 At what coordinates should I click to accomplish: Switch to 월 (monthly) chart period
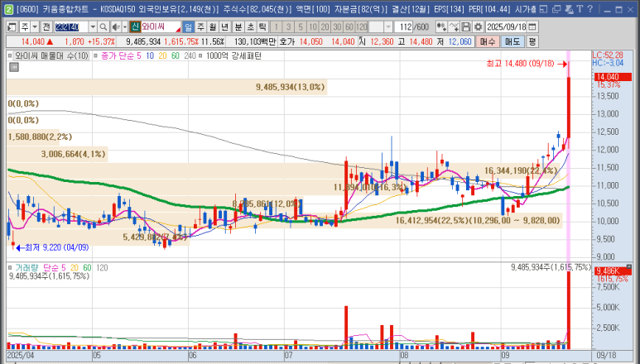(x=213, y=26)
